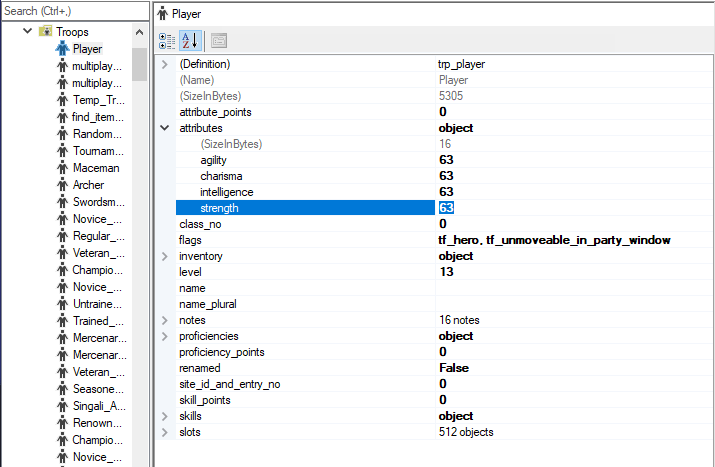Click the Alphabetical sort icon
This screenshot has width=715, height=467.
pyautogui.click(x=190, y=41)
